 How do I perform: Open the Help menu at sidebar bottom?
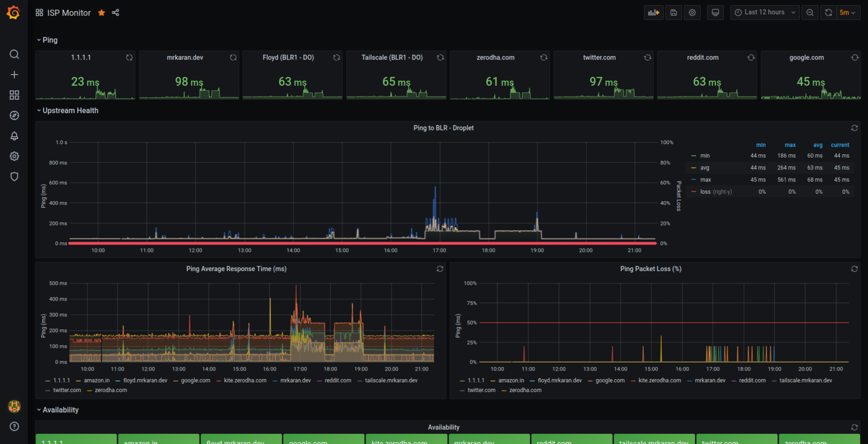[14, 426]
